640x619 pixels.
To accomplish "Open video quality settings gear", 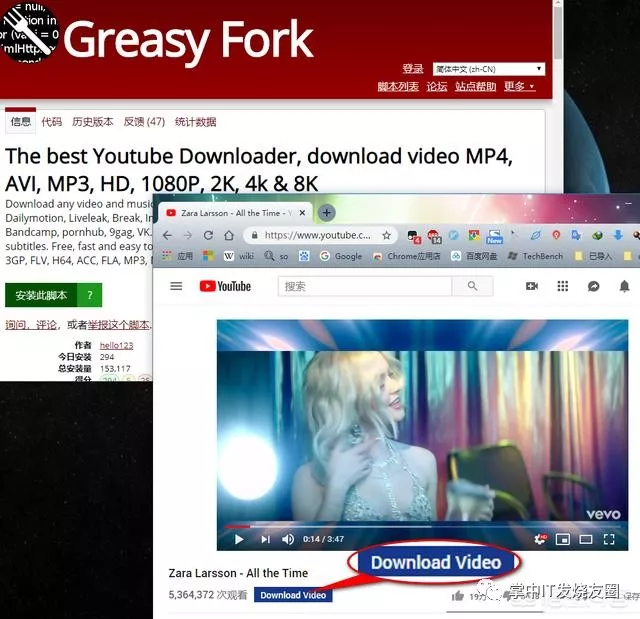I will pyautogui.click(x=539, y=539).
